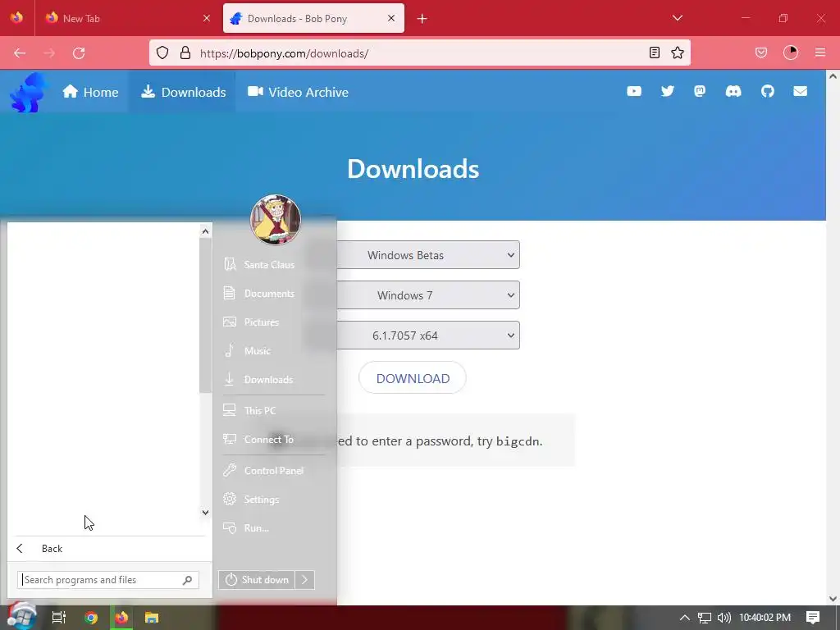840x630 pixels.
Task: Click the page vertical scrollbar down arrow
Action: tap(833, 599)
